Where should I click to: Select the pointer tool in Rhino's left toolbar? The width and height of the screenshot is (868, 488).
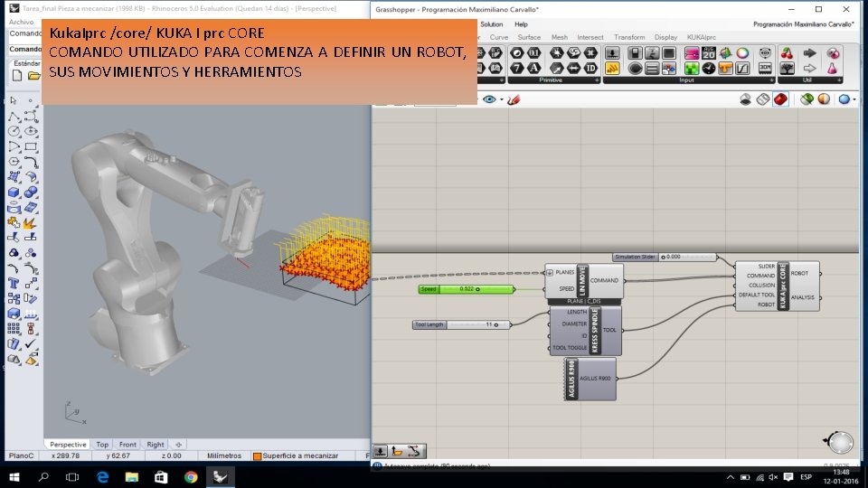[14, 100]
